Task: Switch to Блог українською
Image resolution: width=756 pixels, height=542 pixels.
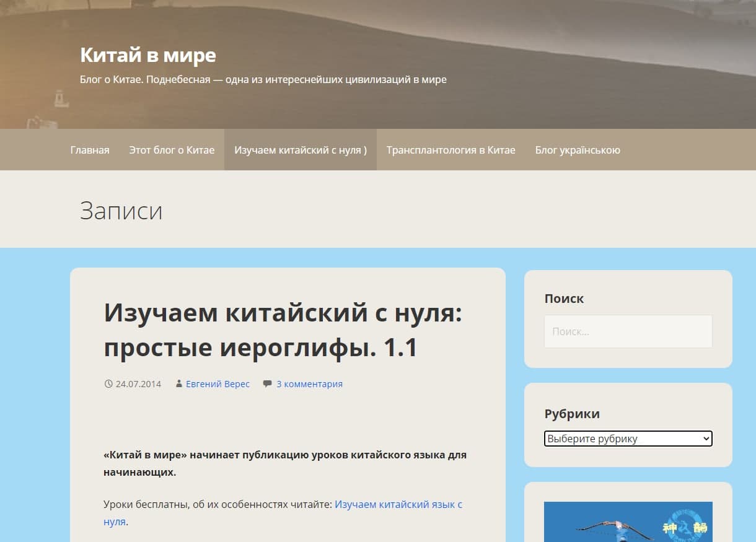Action: click(577, 150)
